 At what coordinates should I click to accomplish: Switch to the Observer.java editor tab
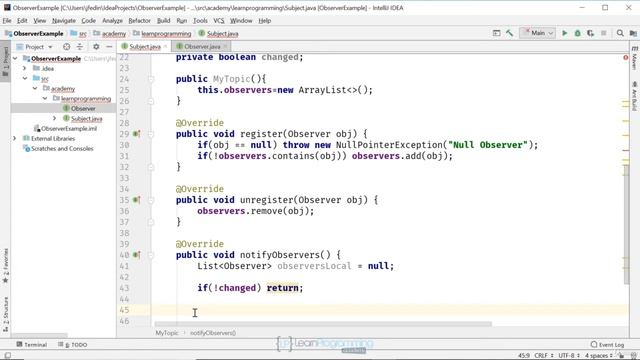[x=202, y=47]
